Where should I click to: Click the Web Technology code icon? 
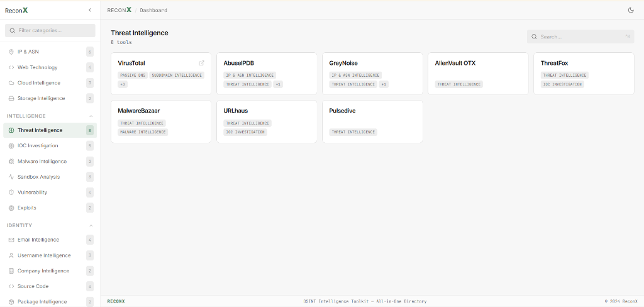click(x=11, y=67)
